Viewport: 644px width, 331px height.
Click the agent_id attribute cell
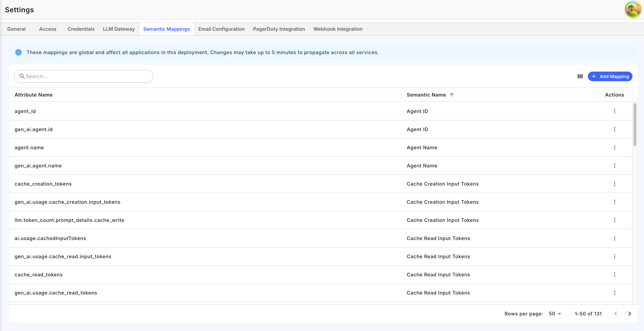(25, 111)
